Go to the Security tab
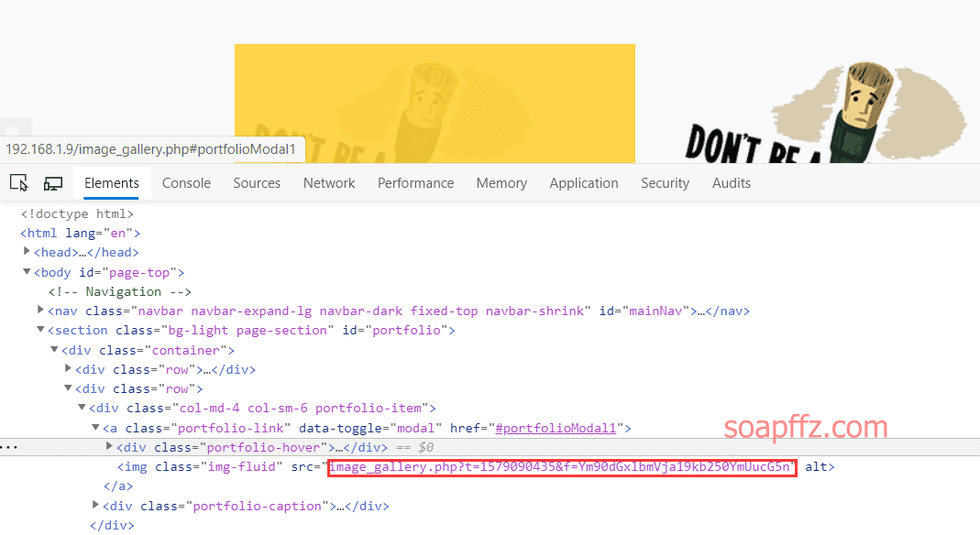980x535 pixels. [665, 183]
